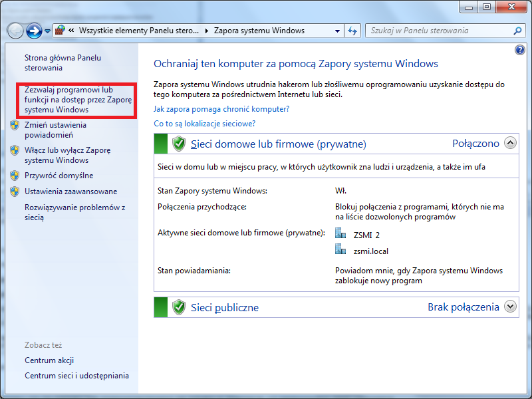Viewport: 532px width, 399px height.
Task: Click 'Sieci domowe lub firmowe (prywatne)' heading
Action: click(279, 144)
